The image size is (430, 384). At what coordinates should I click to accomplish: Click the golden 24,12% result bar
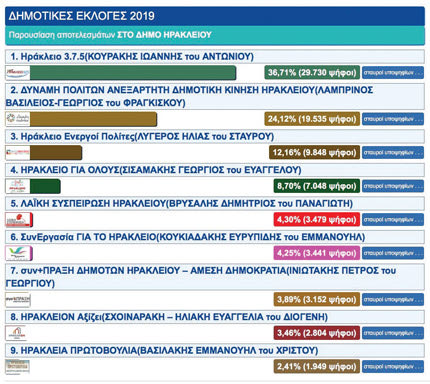pos(93,119)
